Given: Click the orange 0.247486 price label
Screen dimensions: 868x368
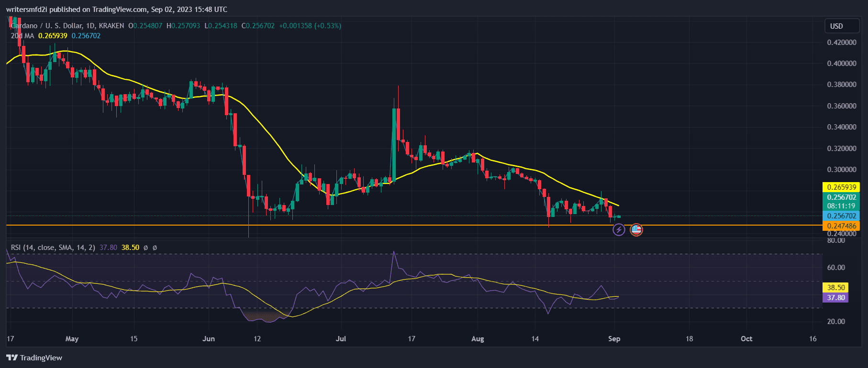Looking at the screenshot, I should pos(841,226).
